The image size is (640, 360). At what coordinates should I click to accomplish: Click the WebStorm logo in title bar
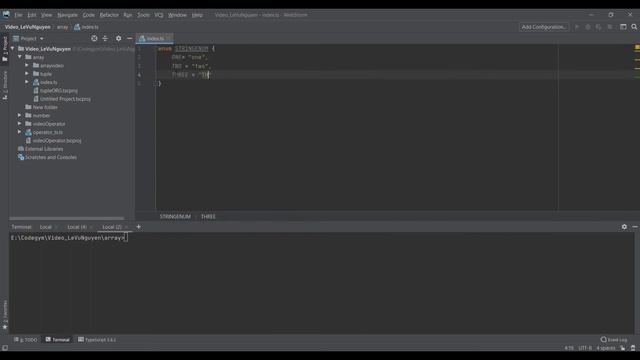coord(6,15)
